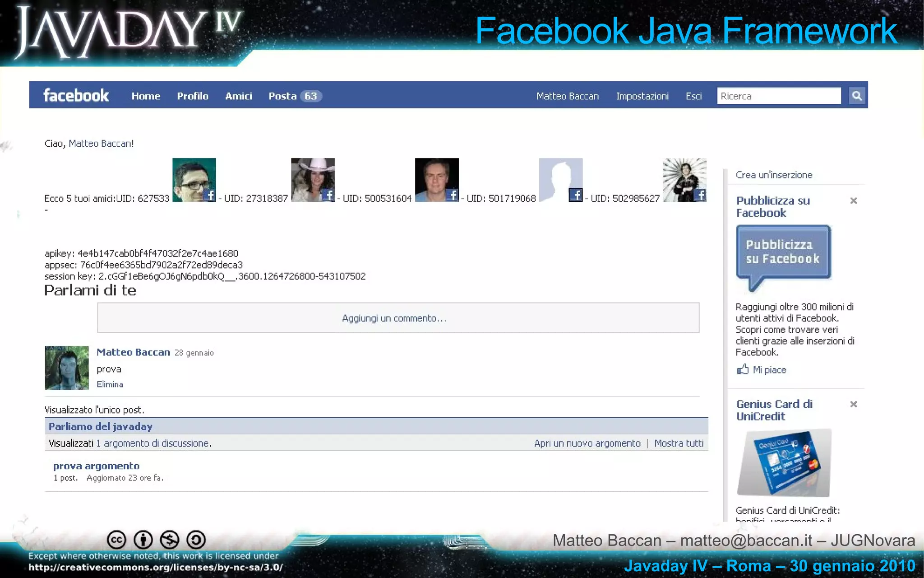
Task: Open the Matteo Baccan account link in the top bar
Action: coord(568,96)
